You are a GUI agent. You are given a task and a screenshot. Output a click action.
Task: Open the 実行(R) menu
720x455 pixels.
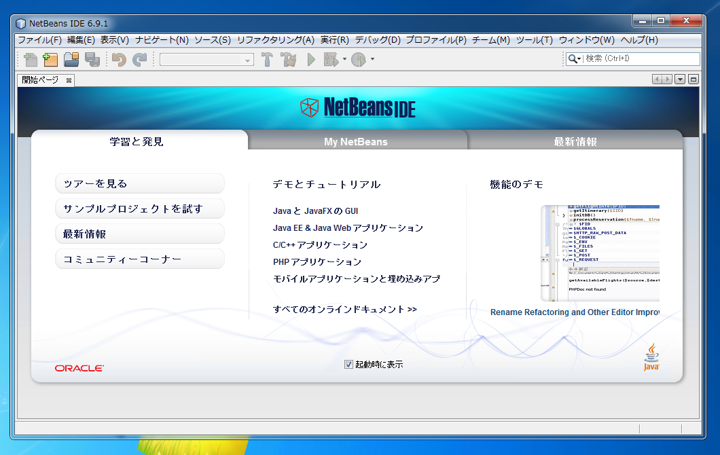tap(335, 40)
